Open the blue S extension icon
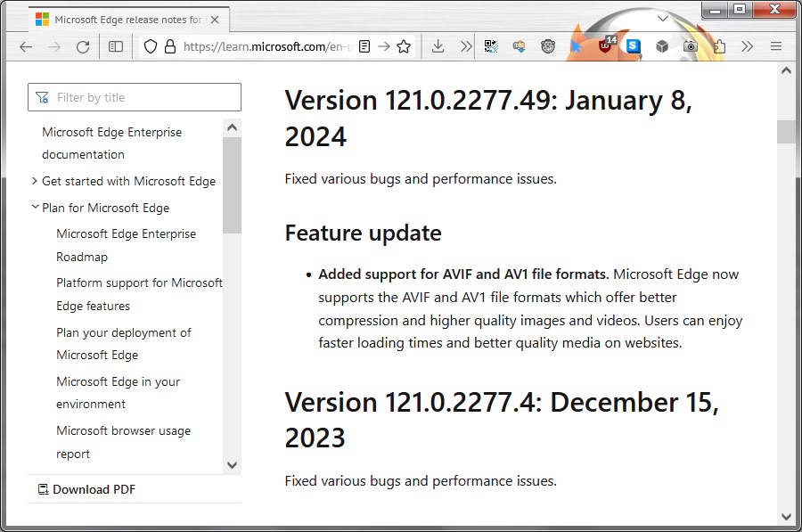This screenshot has width=802, height=532. [634, 46]
